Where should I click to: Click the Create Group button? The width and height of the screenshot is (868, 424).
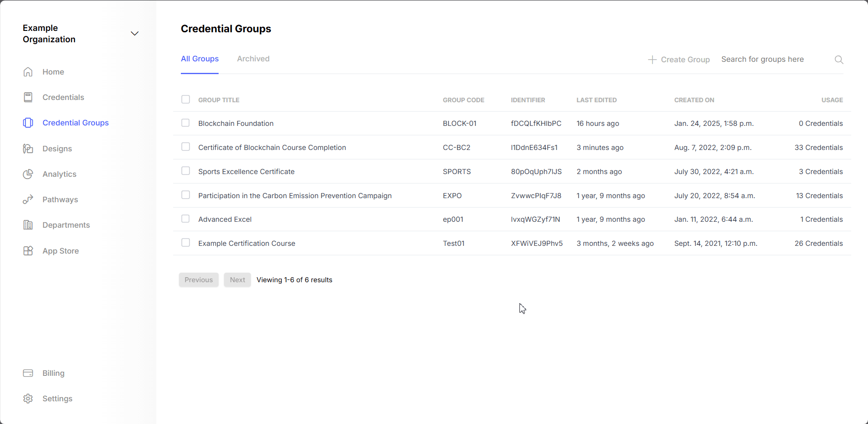[678, 59]
